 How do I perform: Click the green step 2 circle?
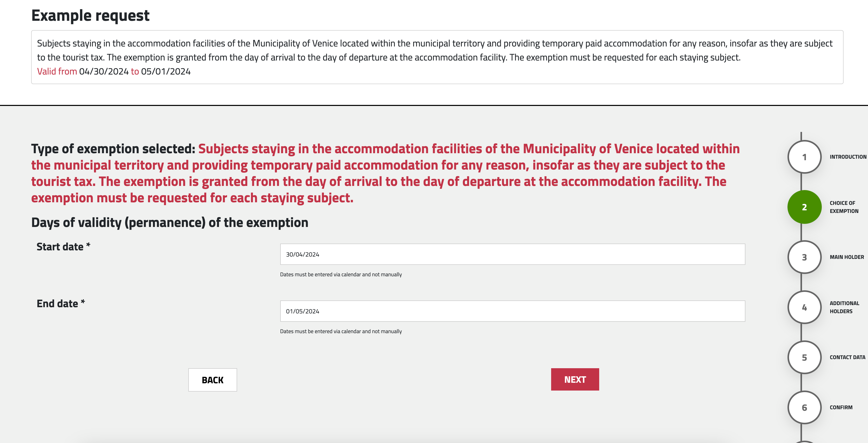pos(804,207)
